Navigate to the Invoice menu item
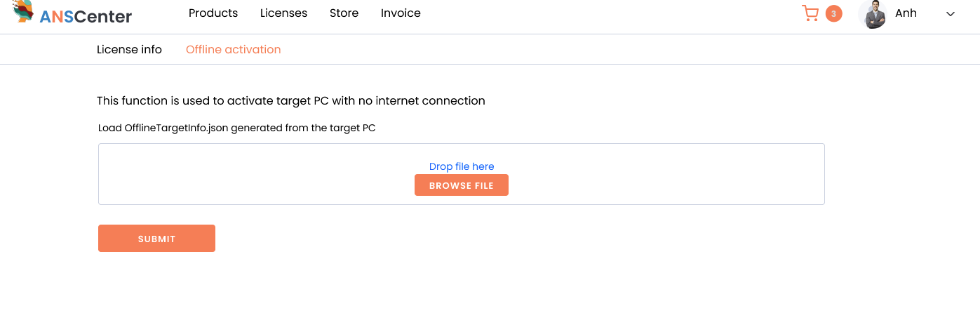980x332 pixels. (401, 13)
